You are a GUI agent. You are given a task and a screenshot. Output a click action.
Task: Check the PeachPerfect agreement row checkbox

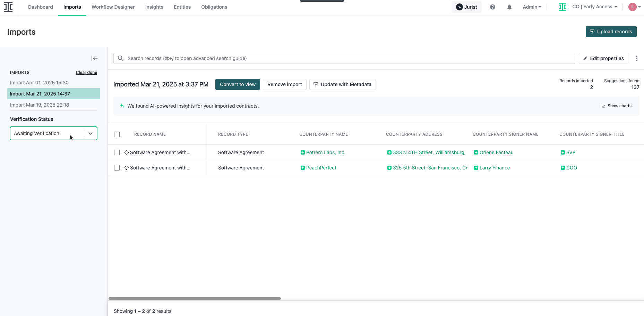[x=117, y=168]
